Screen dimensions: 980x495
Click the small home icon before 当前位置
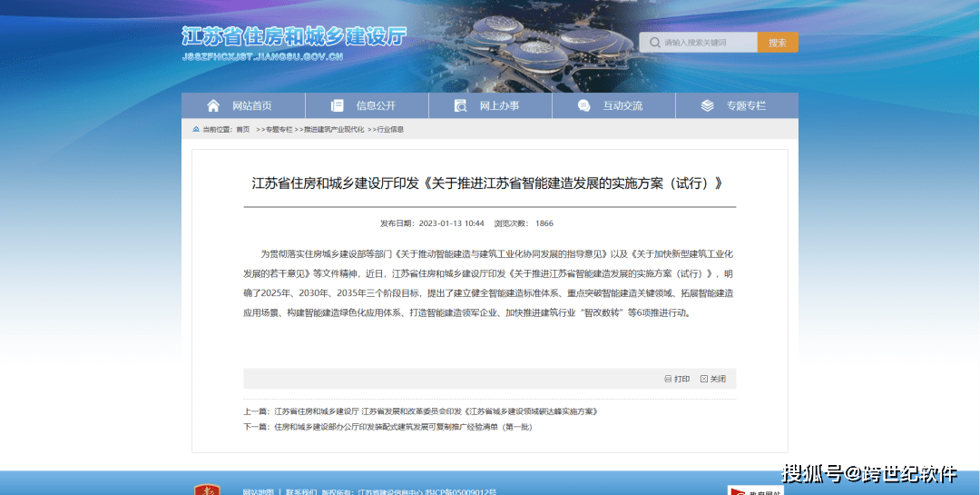coord(196,130)
